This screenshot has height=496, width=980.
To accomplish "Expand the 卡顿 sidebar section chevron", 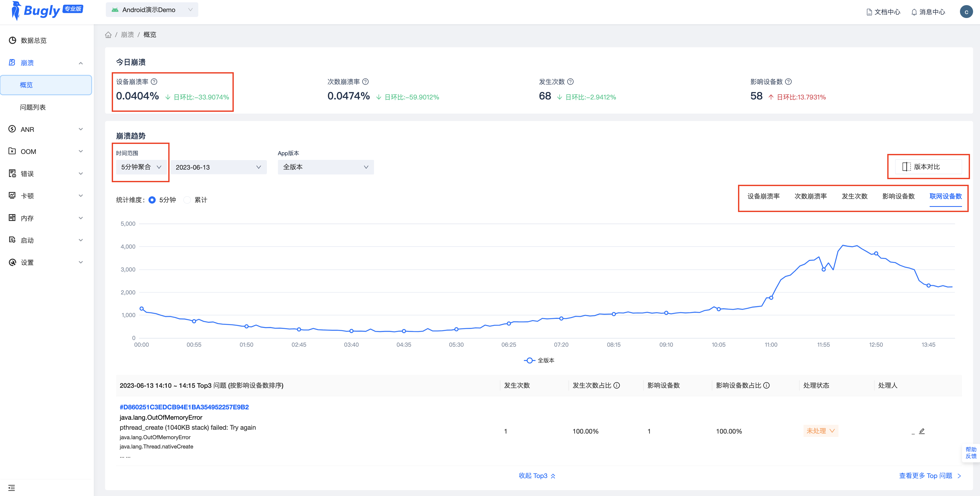I will pos(81,196).
